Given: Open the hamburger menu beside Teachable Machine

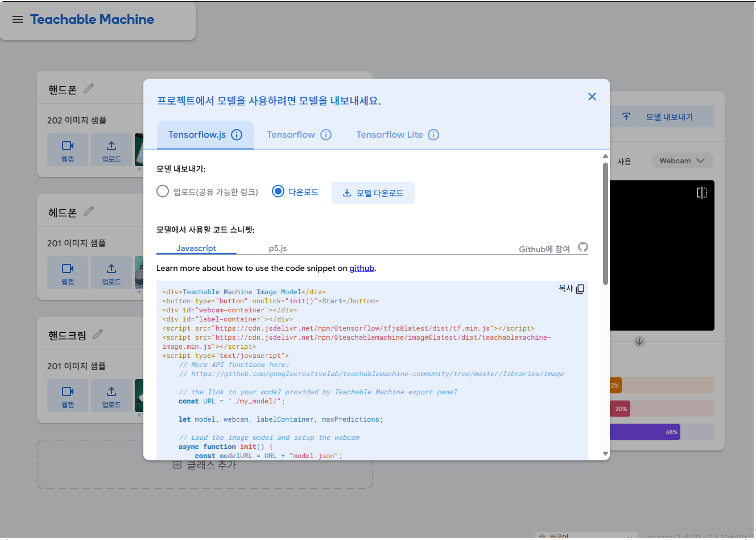Looking at the screenshot, I should tap(18, 19).
